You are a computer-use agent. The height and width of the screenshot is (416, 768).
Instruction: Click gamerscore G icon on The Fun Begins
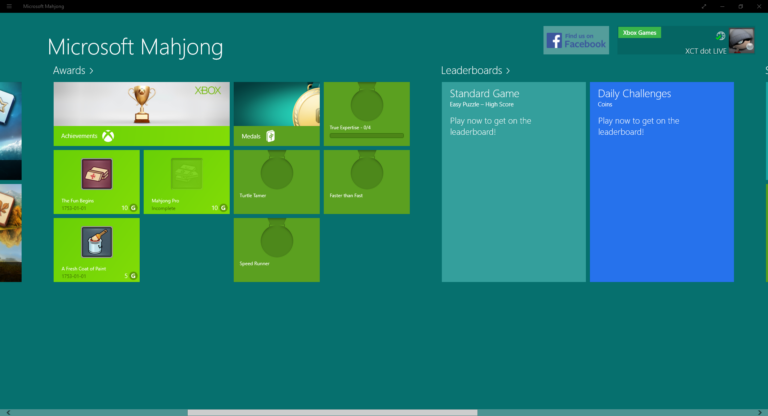tap(133, 208)
